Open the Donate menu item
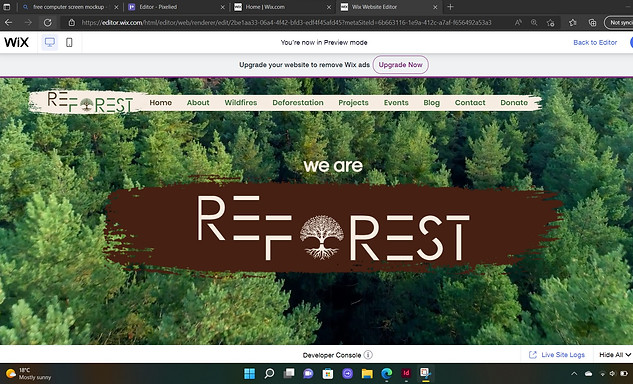This screenshot has height=384, width=633. point(514,103)
